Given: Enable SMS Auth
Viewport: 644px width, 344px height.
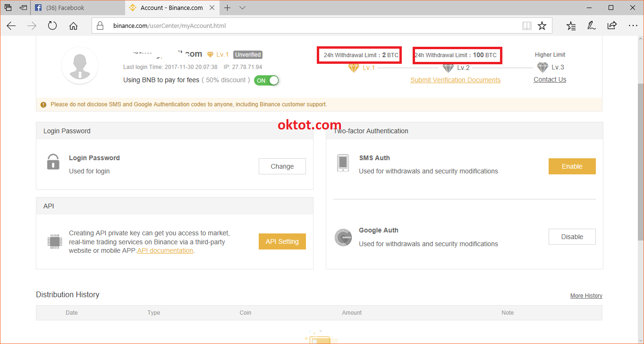Looking at the screenshot, I should click(572, 166).
